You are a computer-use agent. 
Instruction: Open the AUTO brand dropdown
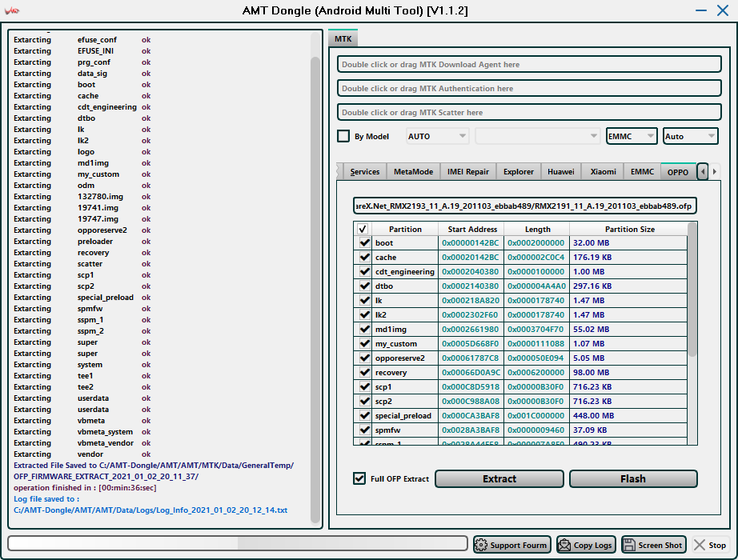tap(437, 137)
